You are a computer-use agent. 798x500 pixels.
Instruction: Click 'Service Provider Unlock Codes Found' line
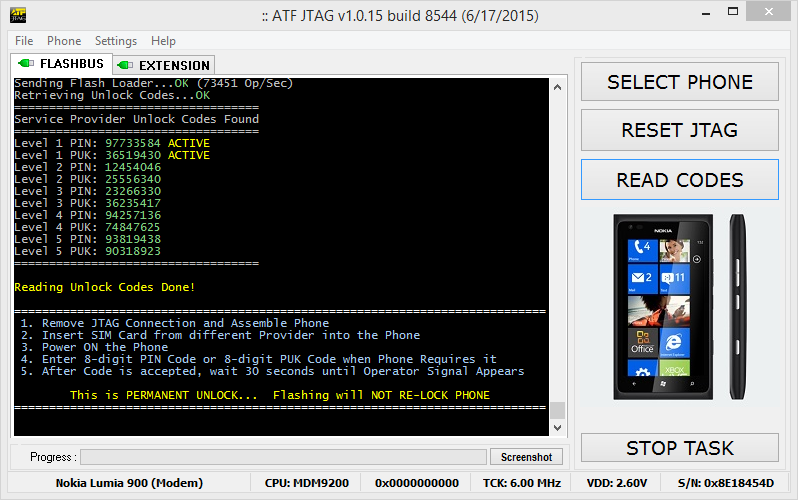(136, 119)
